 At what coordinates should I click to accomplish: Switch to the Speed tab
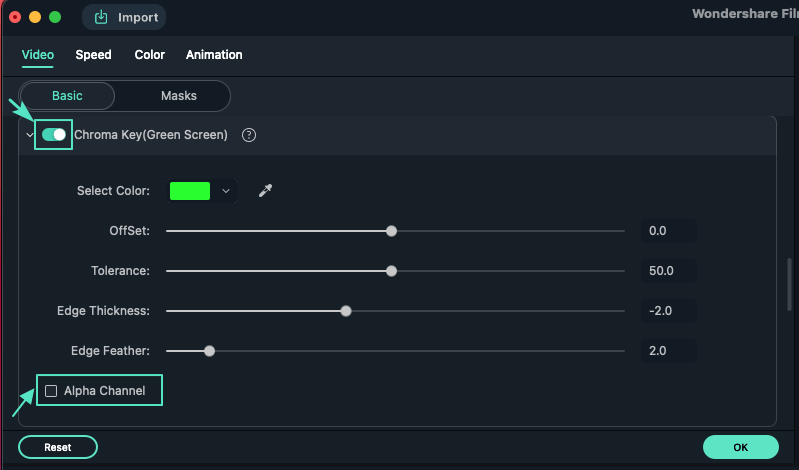point(93,55)
